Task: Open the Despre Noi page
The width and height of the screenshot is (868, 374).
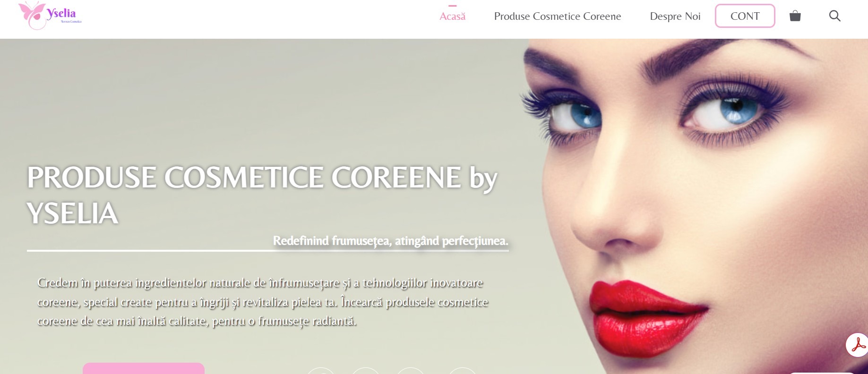Action: [675, 17]
